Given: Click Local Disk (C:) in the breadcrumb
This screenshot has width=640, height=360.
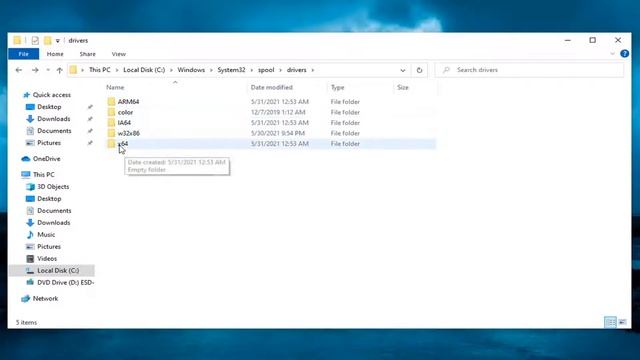Looking at the screenshot, I should pos(144,70).
